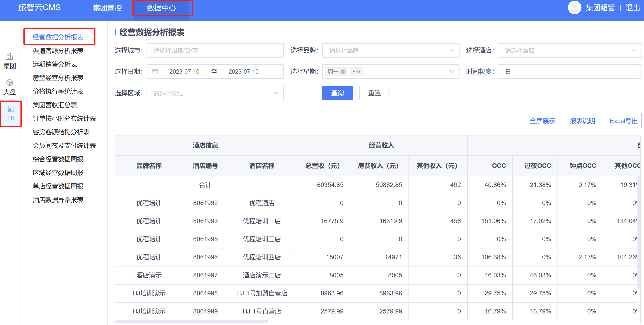
Task: Click the start date 2023-07-10 field
Action: point(184,72)
